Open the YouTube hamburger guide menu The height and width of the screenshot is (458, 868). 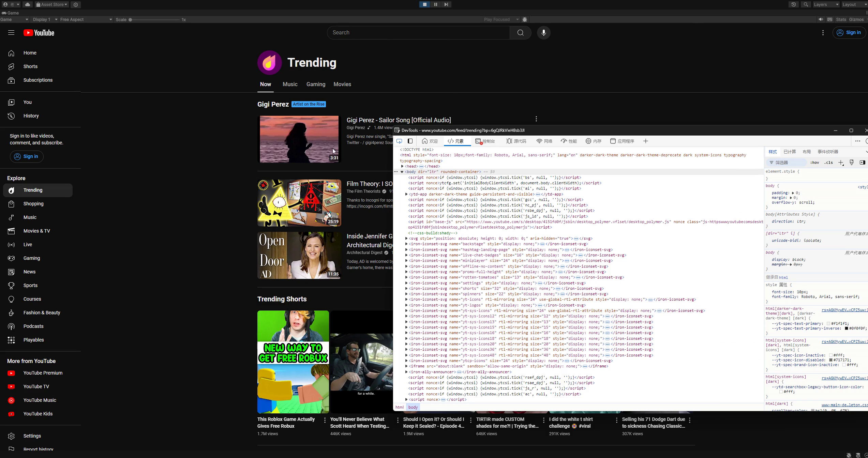pos(11,33)
